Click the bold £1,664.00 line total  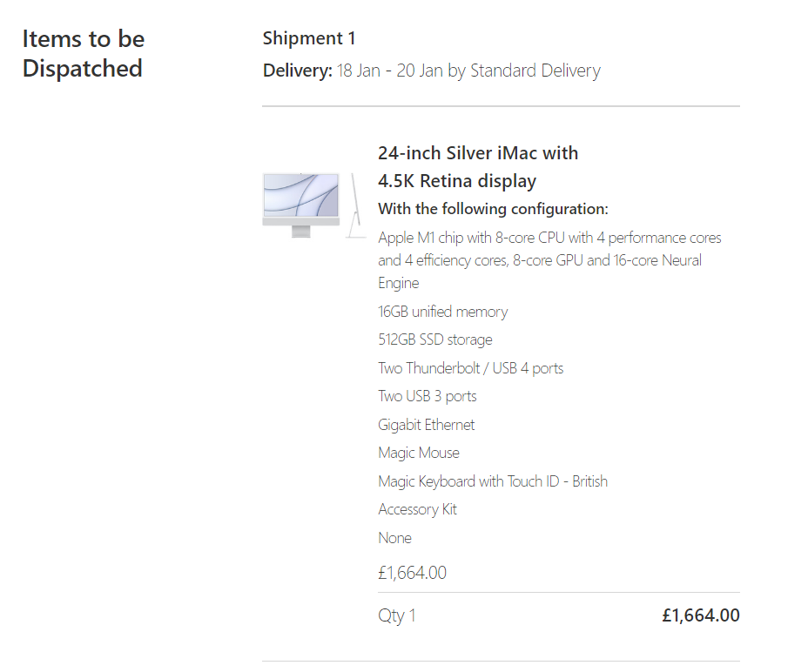700,615
